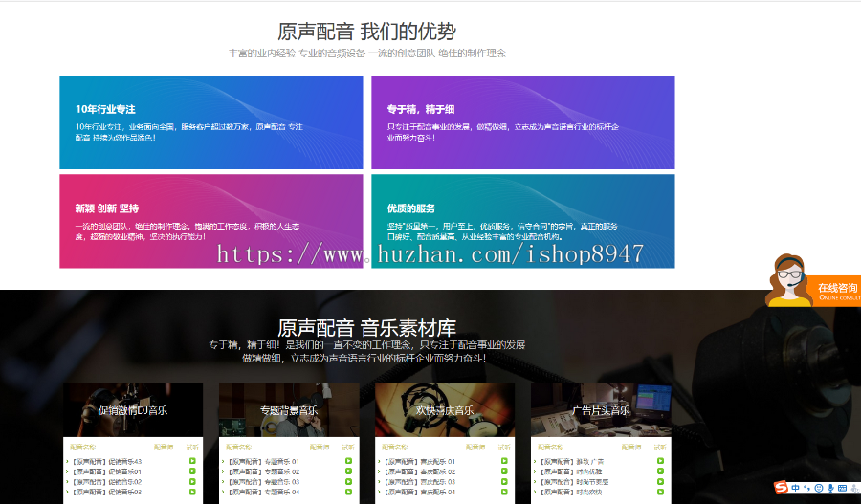861x504 pixels.
Task: Play the 专题音乐 02 preview
Action: pyautogui.click(x=348, y=471)
